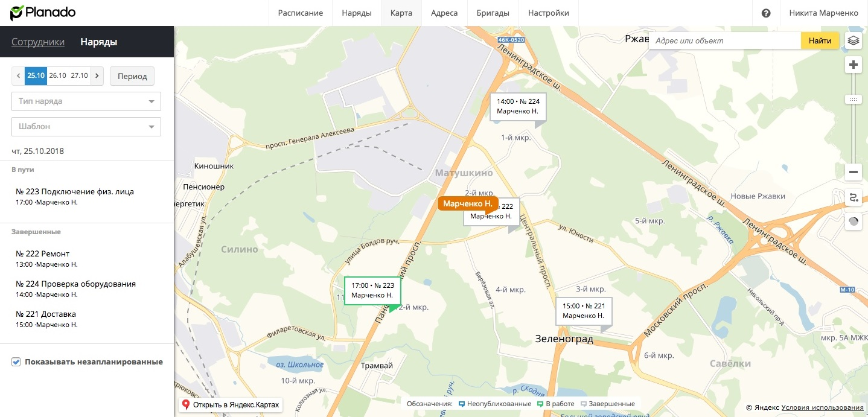Zoom in with the plus button
The width and height of the screenshot is (868, 417).
853,65
